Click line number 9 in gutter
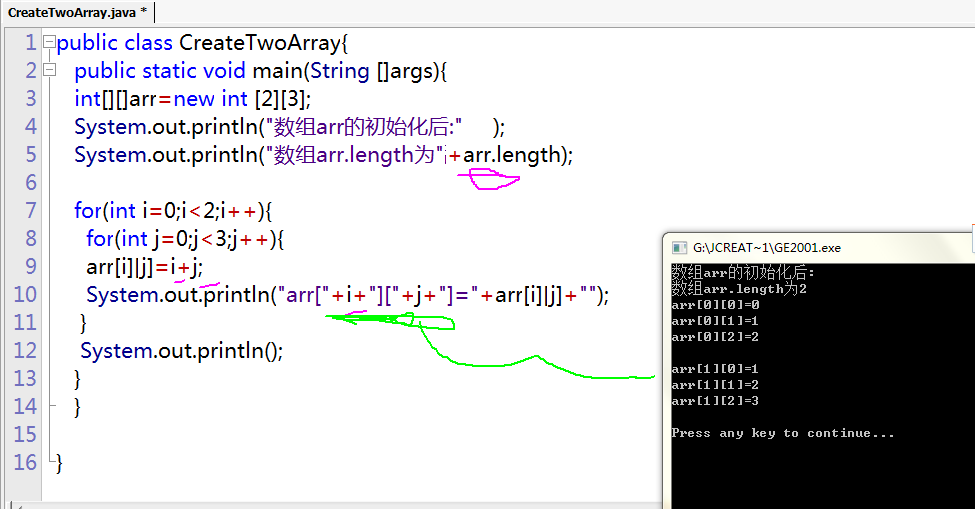 coord(30,267)
